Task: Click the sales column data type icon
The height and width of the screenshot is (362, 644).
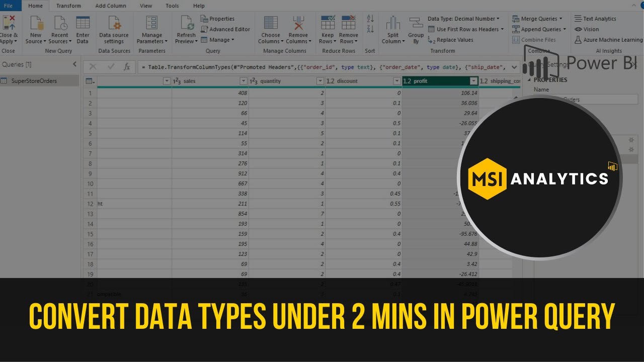Action: coord(177,81)
